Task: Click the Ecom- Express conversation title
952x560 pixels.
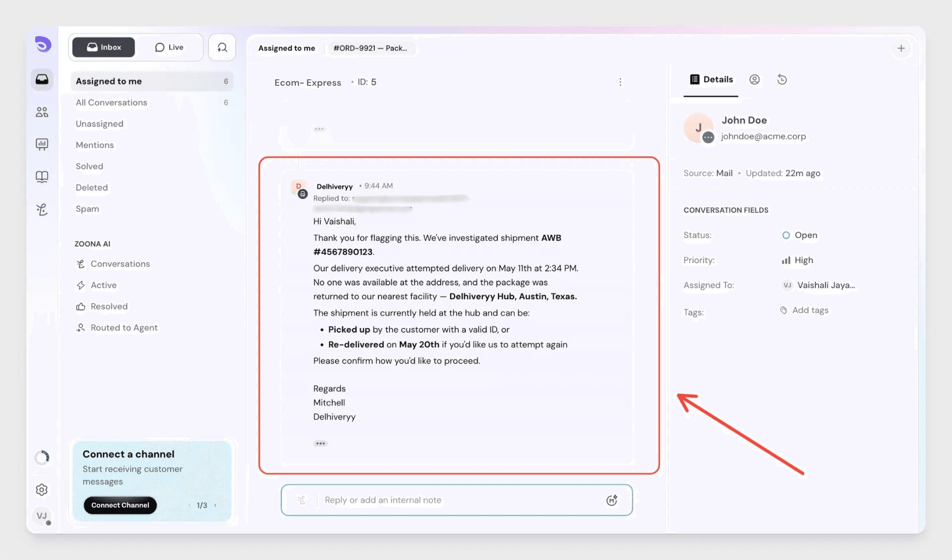Action: (x=308, y=82)
